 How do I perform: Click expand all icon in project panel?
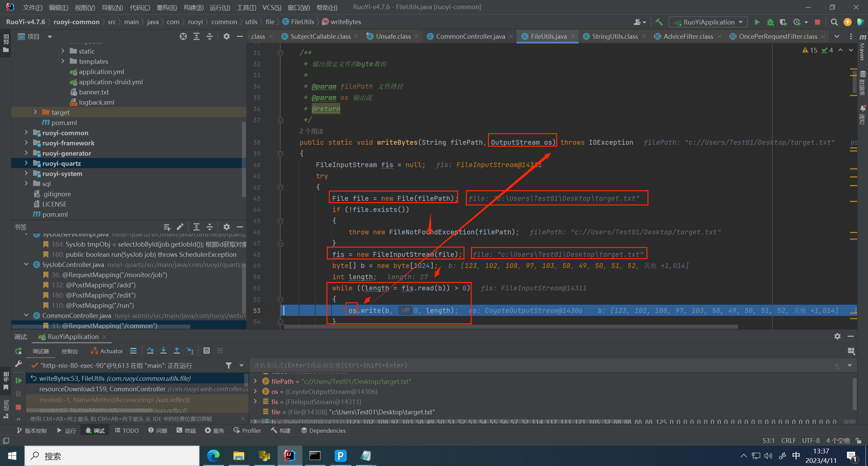[x=196, y=36]
